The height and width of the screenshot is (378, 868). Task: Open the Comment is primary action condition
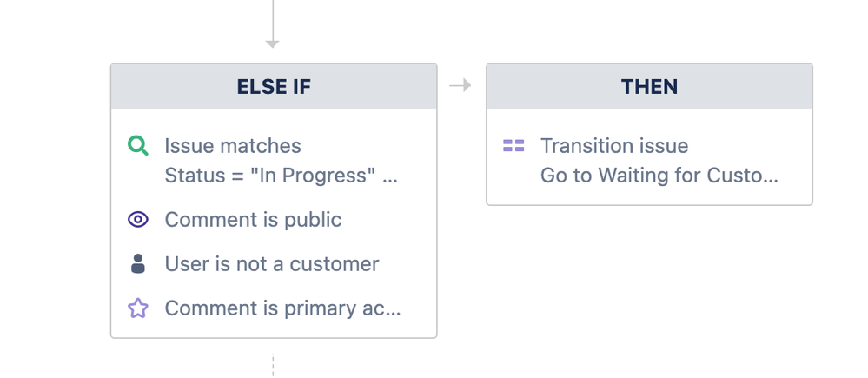tap(282, 308)
